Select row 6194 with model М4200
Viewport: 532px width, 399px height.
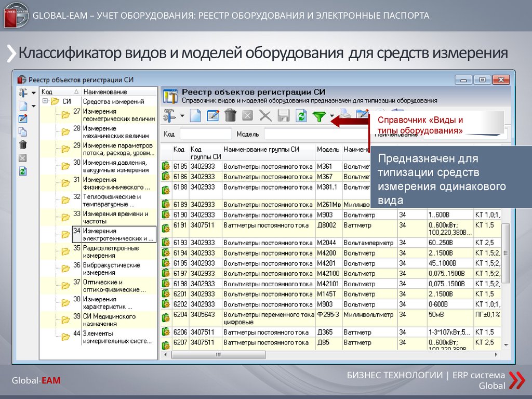click(331, 253)
